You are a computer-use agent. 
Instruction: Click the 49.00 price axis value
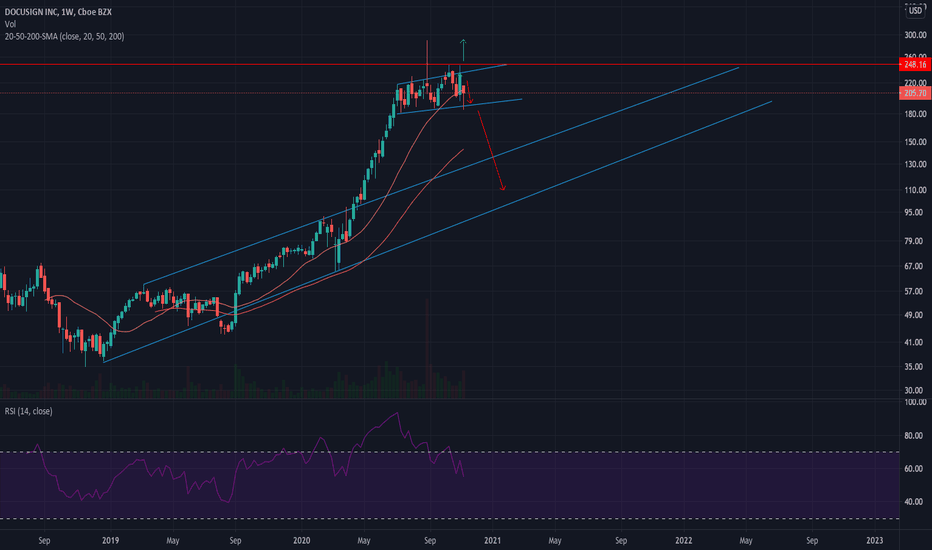coord(915,315)
